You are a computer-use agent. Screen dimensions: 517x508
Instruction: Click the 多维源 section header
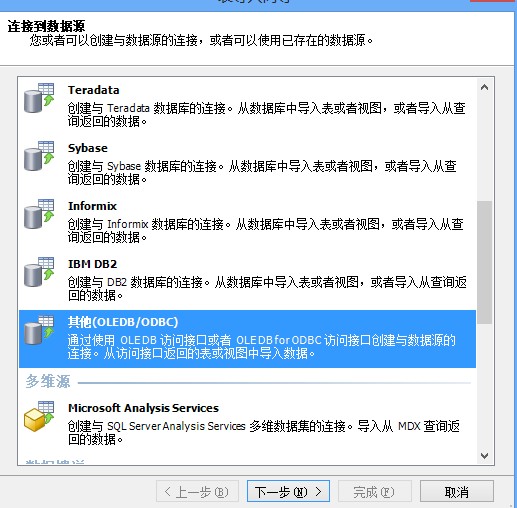pos(48,381)
